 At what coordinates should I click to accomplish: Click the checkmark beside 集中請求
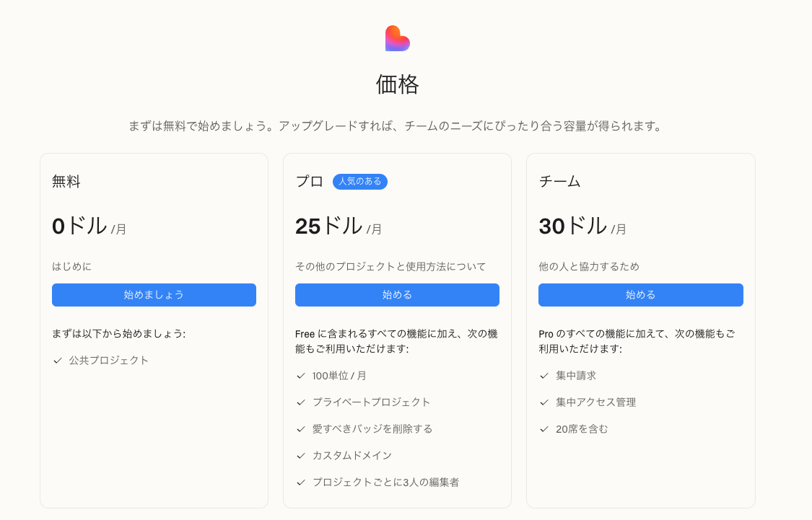click(544, 376)
